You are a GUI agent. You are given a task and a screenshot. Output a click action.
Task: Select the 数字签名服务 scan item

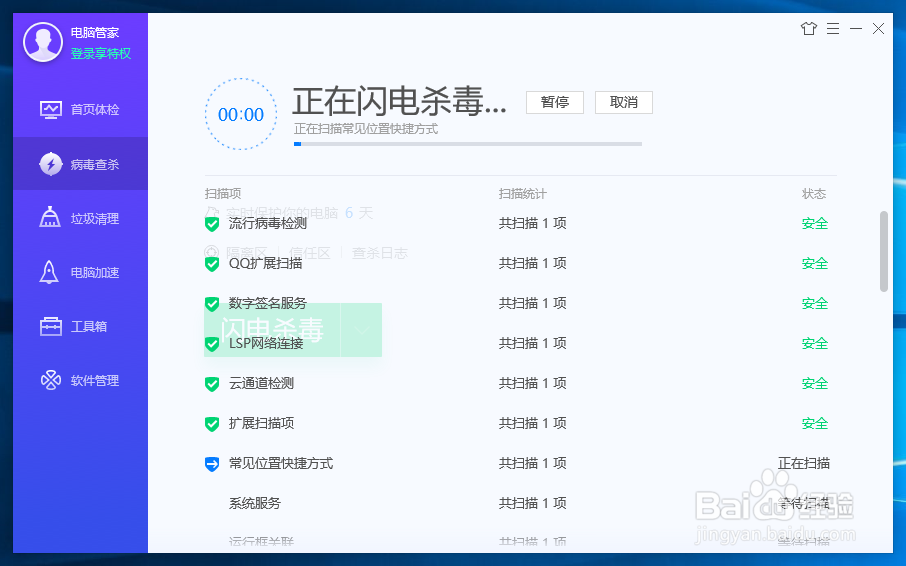point(268,303)
